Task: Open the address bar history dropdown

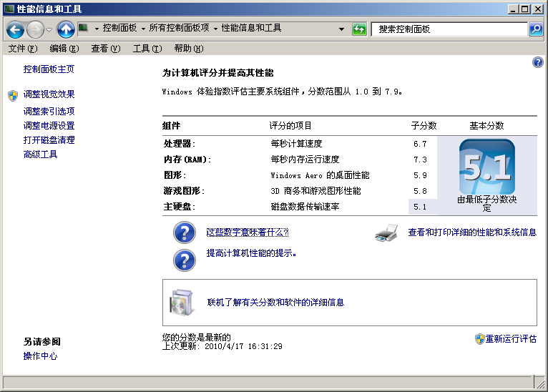Action: [341, 29]
